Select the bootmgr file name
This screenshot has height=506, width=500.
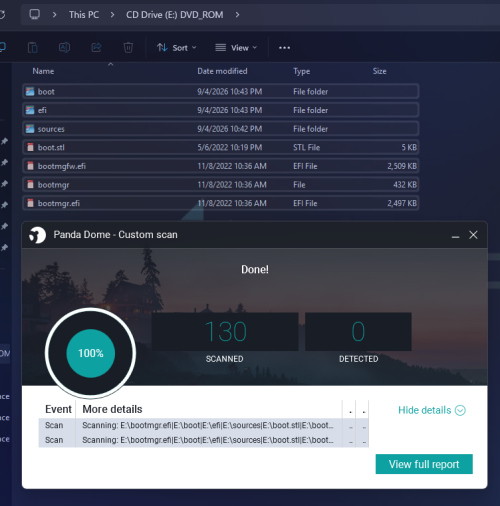53,185
